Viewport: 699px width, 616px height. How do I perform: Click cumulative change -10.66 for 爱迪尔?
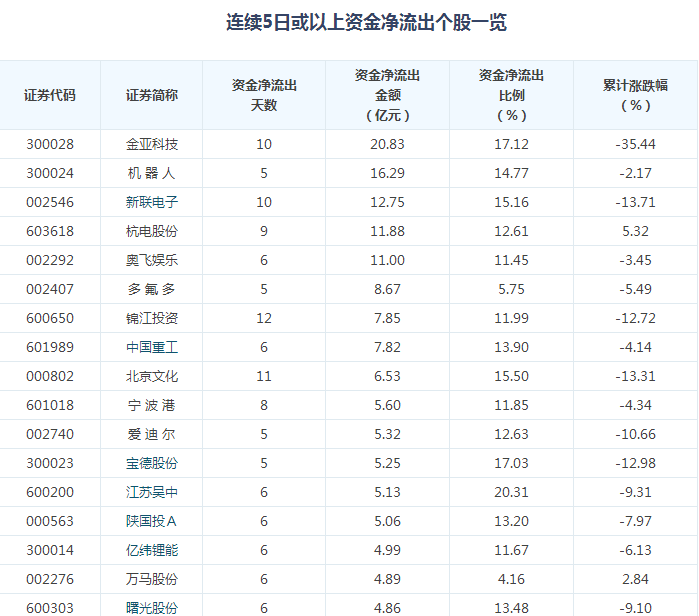point(635,434)
